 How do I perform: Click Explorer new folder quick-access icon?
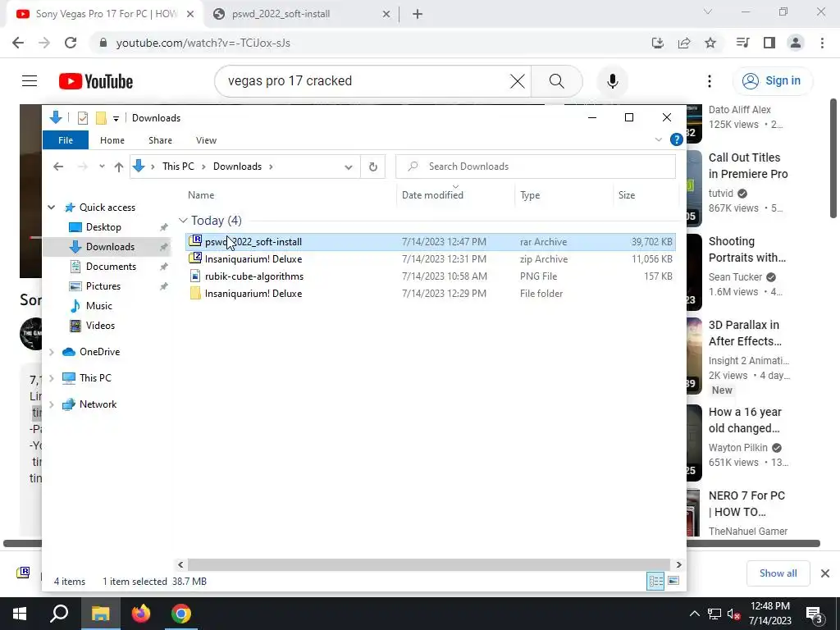pyautogui.click(x=101, y=118)
